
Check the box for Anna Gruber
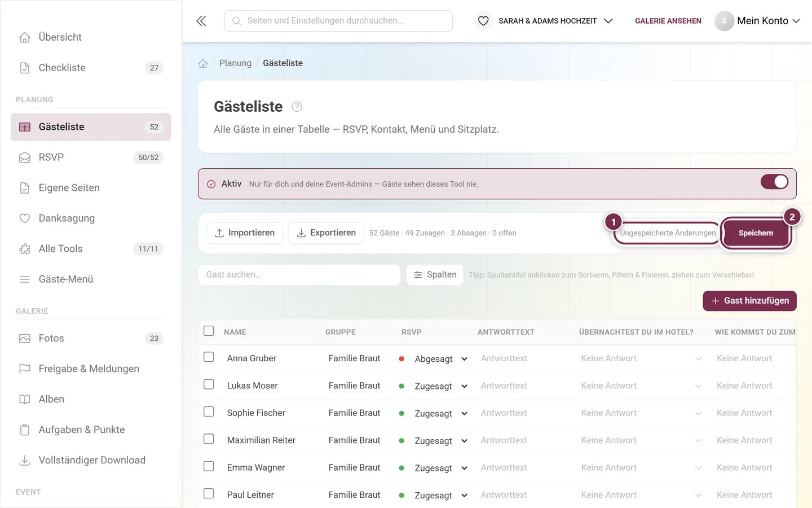click(x=209, y=357)
